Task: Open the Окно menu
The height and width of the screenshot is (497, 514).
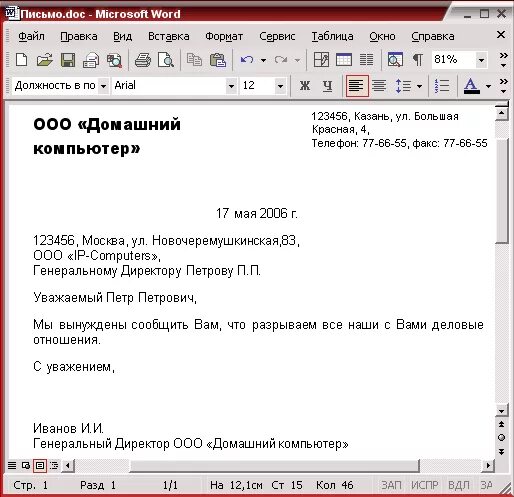Action: tap(382, 36)
